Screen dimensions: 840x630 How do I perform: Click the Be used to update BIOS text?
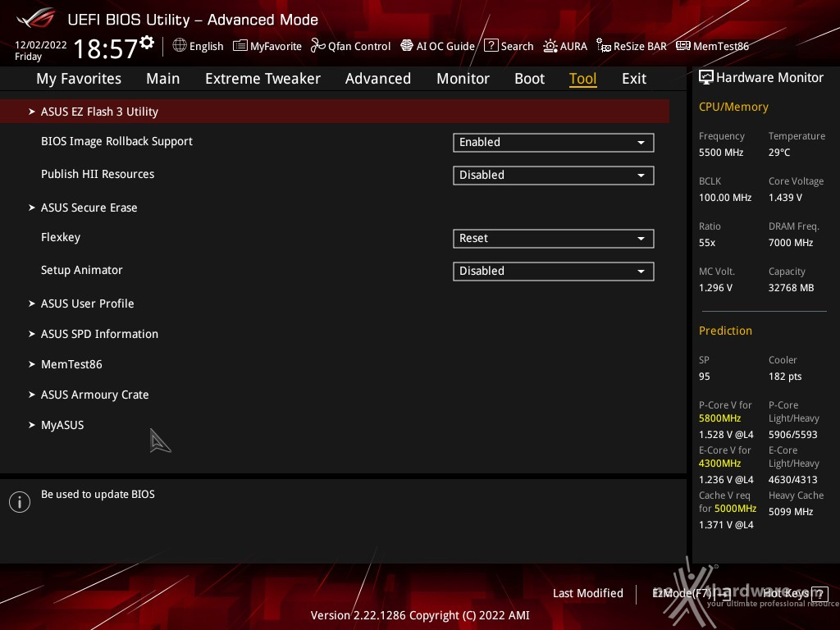coord(98,495)
